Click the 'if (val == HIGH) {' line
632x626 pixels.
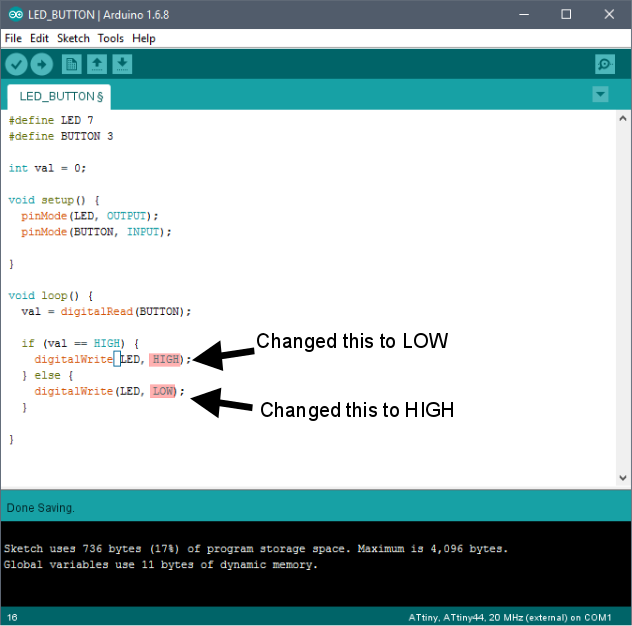(80, 343)
